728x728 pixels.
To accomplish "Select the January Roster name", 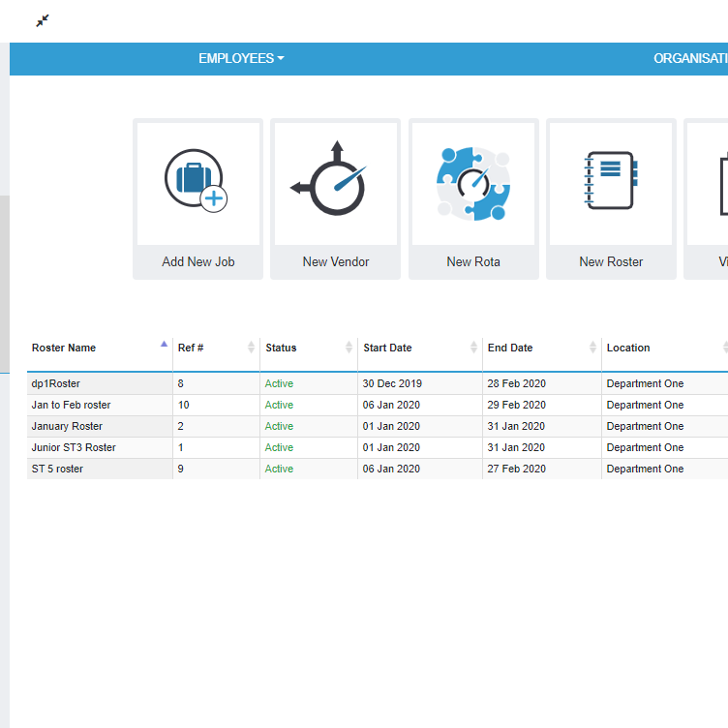I will point(67,426).
